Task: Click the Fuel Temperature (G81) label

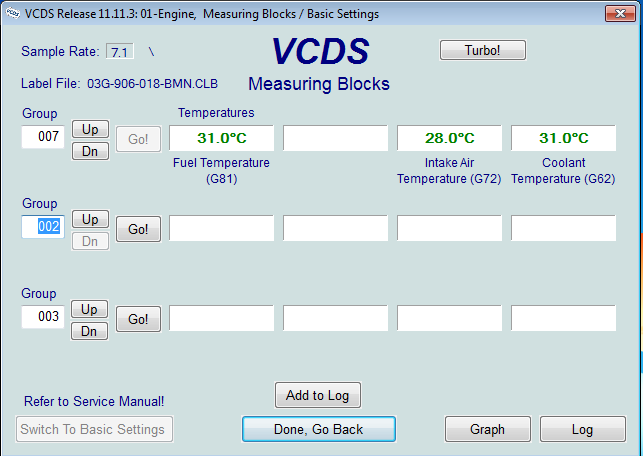Action: [221, 171]
